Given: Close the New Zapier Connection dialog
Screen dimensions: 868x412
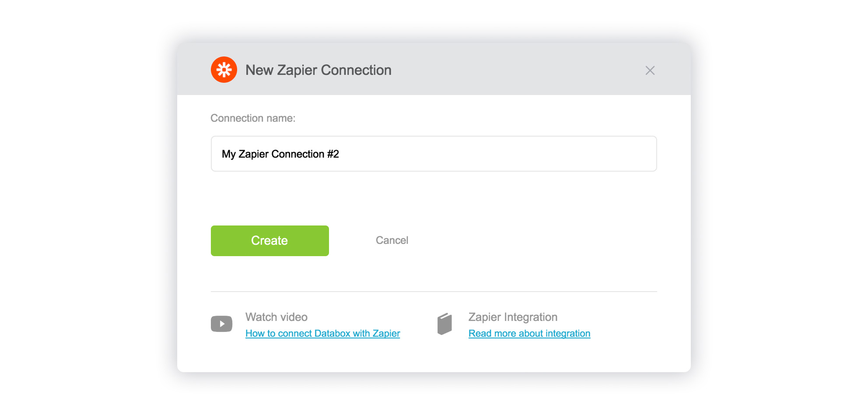Looking at the screenshot, I should 650,70.
